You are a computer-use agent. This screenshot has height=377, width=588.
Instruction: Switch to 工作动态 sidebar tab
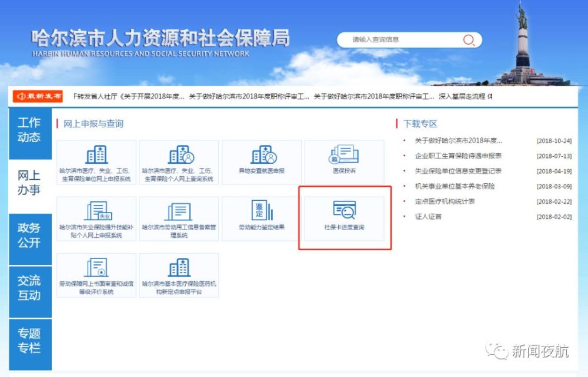click(30, 133)
